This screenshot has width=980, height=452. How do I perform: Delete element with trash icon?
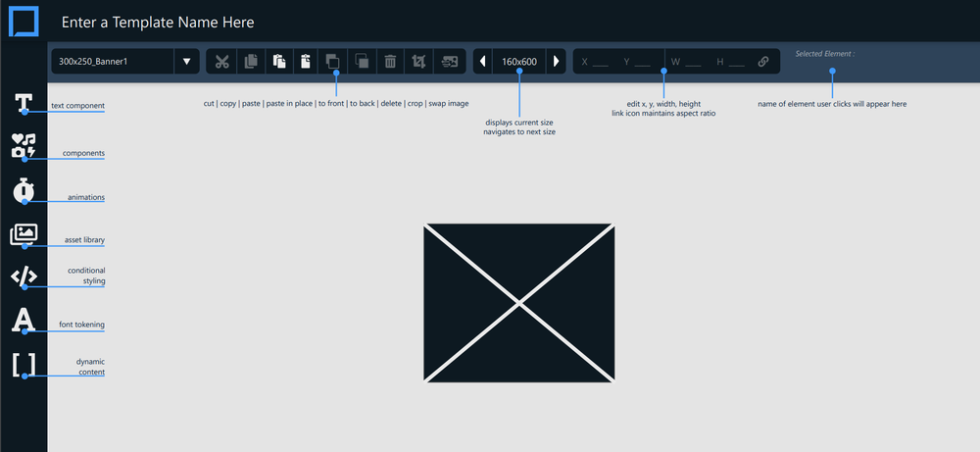390,61
